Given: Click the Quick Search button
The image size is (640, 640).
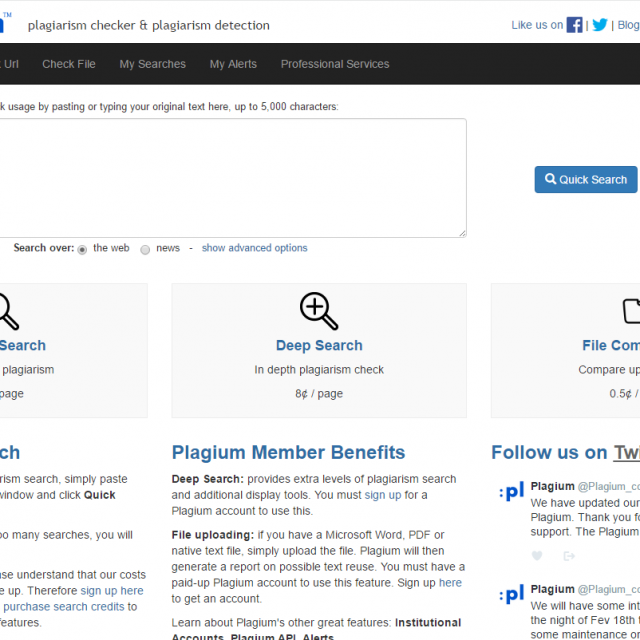Looking at the screenshot, I should (586, 179).
